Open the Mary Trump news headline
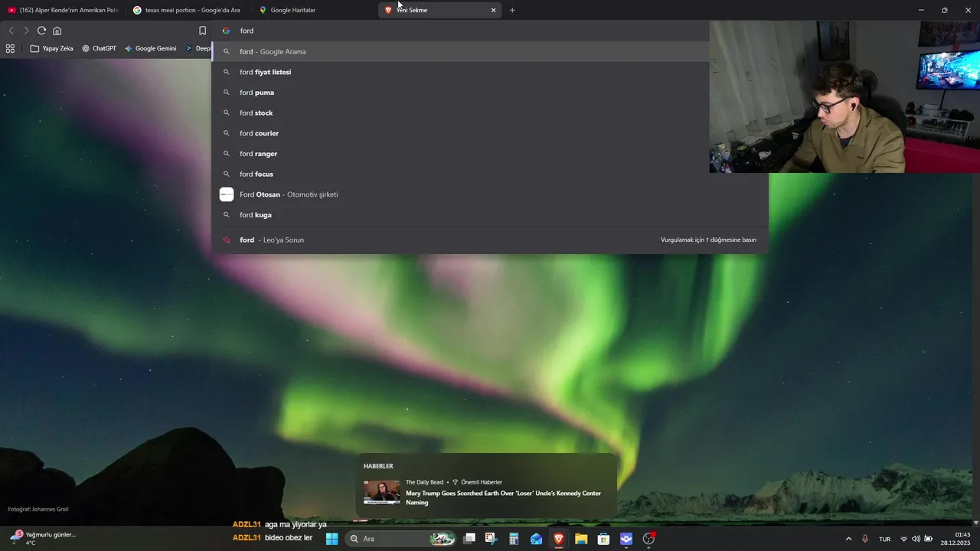Screen dimensions: 980x551 pos(503,497)
